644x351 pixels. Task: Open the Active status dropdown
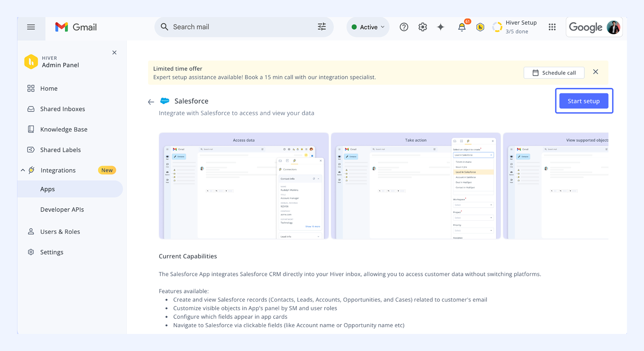(368, 27)
